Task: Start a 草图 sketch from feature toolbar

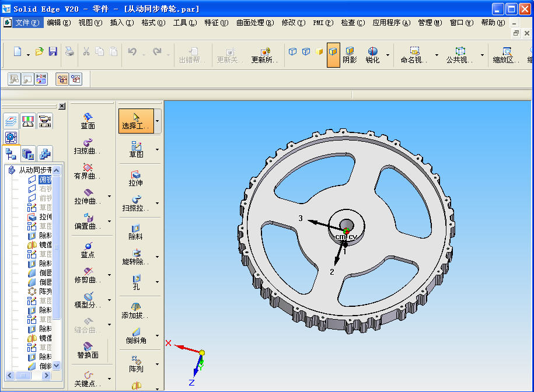Action: 136,150
